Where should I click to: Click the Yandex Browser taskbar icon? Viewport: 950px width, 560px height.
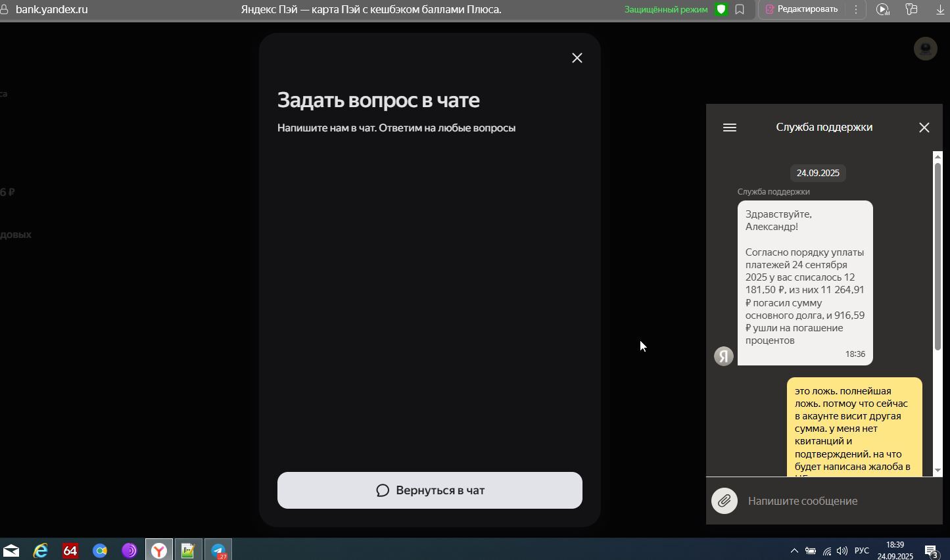[158, 550]
